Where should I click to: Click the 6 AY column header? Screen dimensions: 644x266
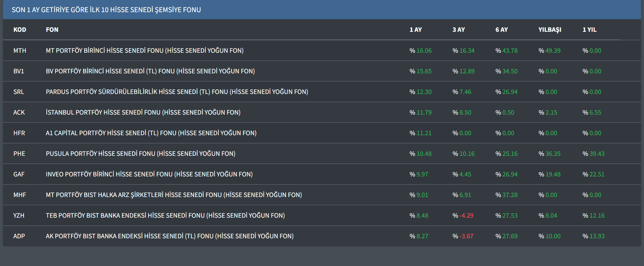[x=501, y=30]
